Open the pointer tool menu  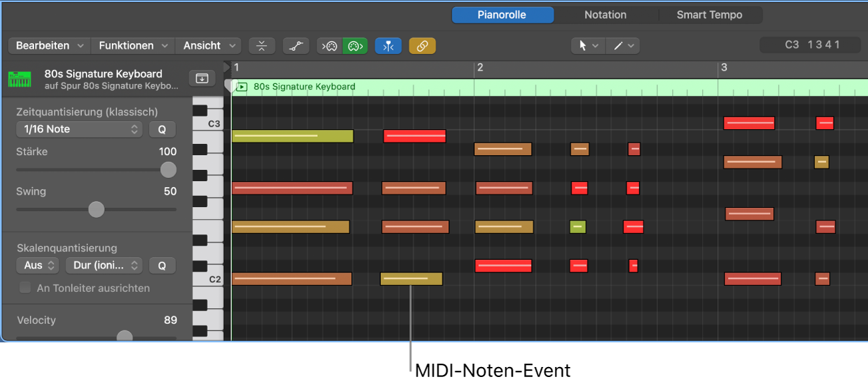tap(588, 46)
